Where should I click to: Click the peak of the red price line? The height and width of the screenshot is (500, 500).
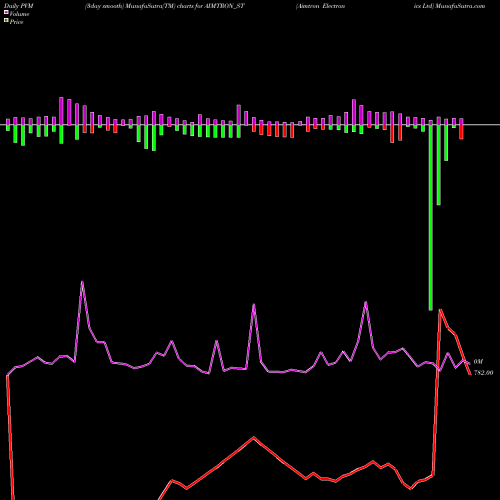point(440,310)
